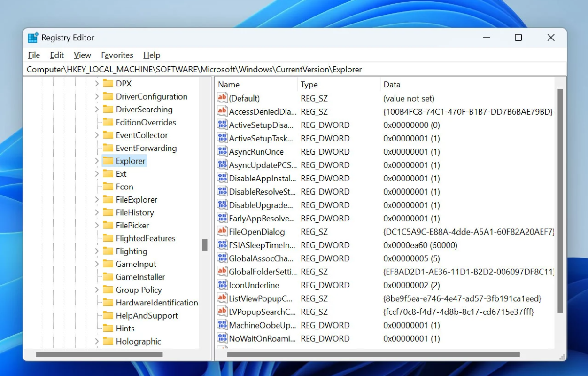Expand the FilePicker key

[x=97, y=226]
